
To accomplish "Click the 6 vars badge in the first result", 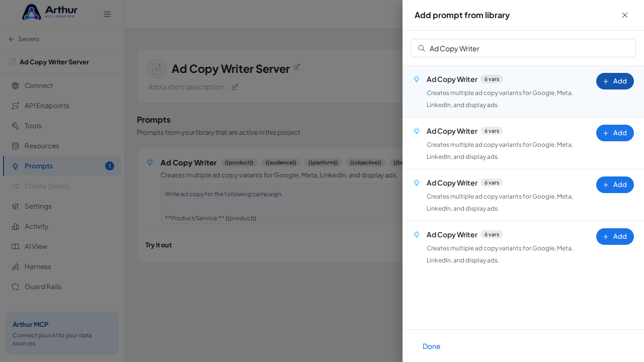I will (492, 79).
